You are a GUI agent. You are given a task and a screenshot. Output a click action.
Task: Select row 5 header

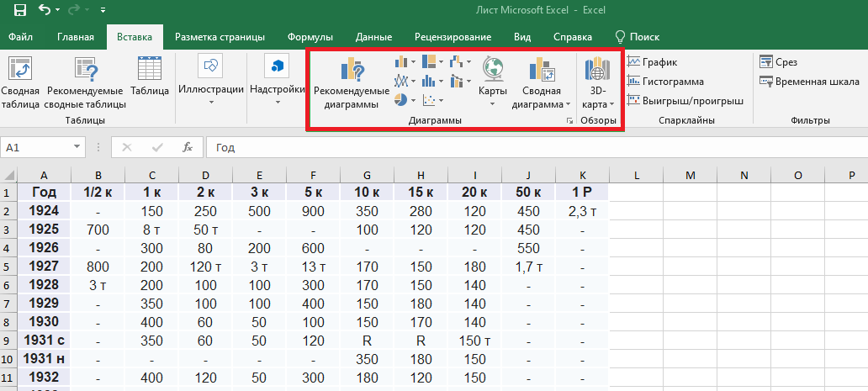8,267
